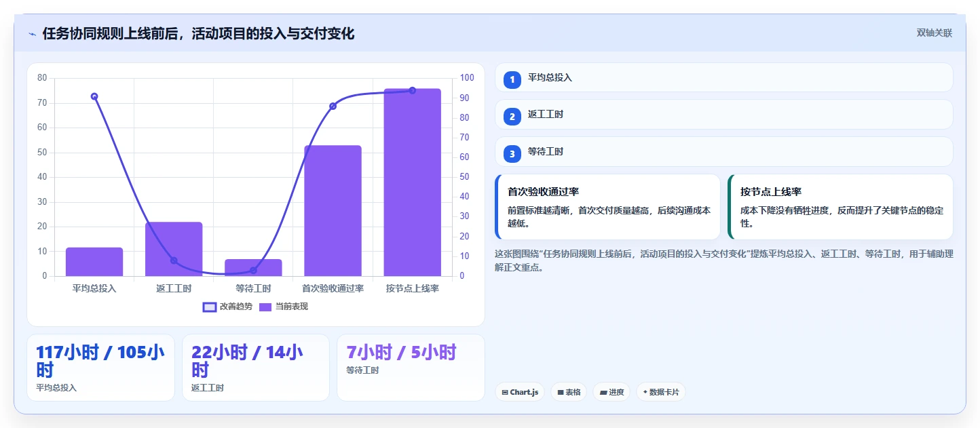
Task: Click the 首次验收通过率 x-axis label
Action: 333,288
